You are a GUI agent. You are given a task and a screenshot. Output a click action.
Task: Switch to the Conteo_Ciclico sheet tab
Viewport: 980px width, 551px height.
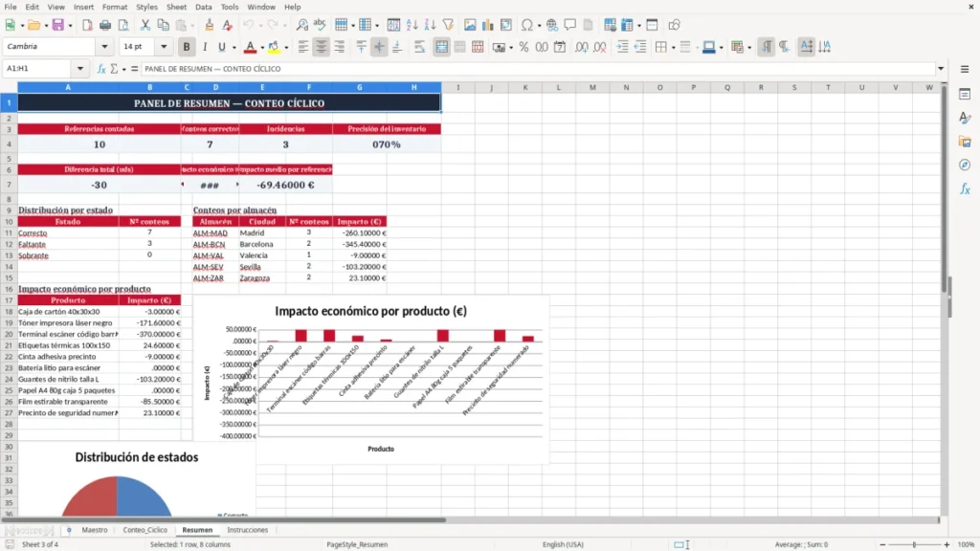tap(145, 530)
